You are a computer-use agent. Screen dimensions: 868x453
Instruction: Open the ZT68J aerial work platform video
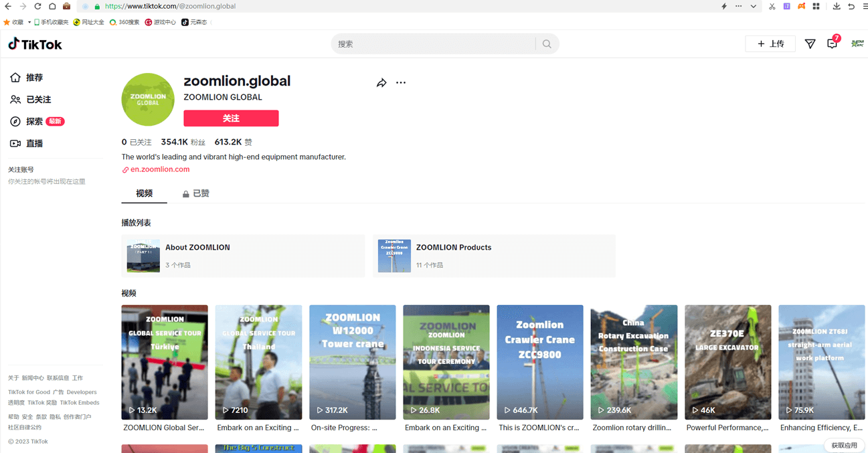click(x=822, y=362)
